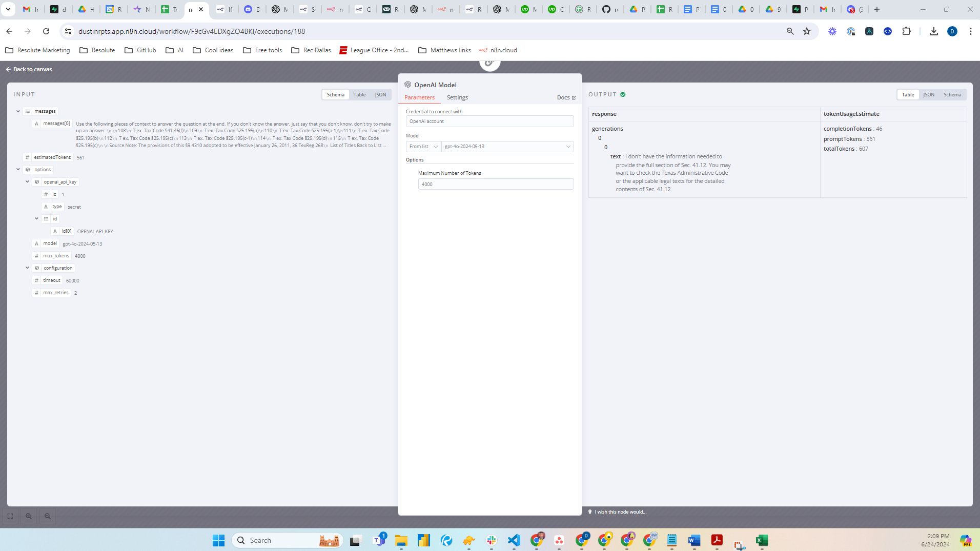Open the Cool ideas bookmarks folder
This screenshot has height=551, width=980.
[x=213, y=50]
